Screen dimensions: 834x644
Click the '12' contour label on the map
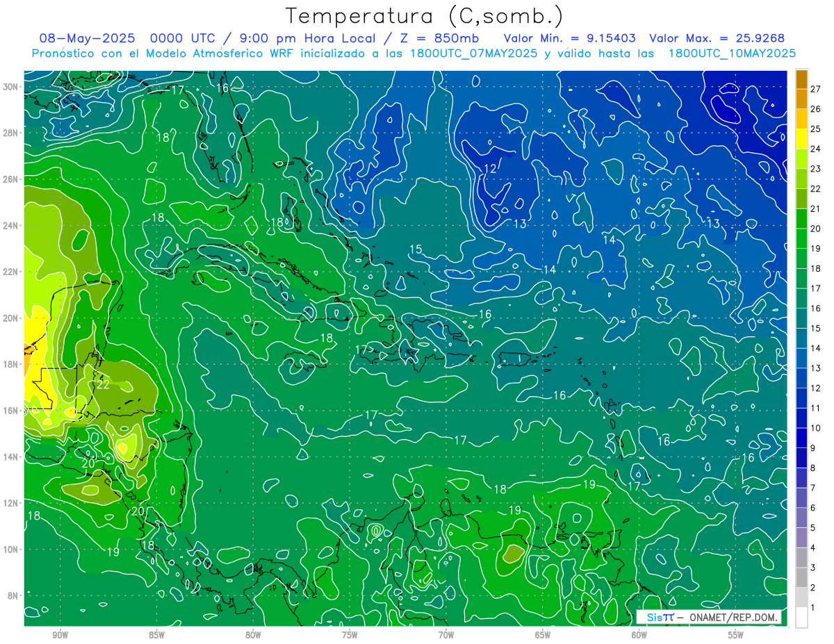[x=490, y=168]
